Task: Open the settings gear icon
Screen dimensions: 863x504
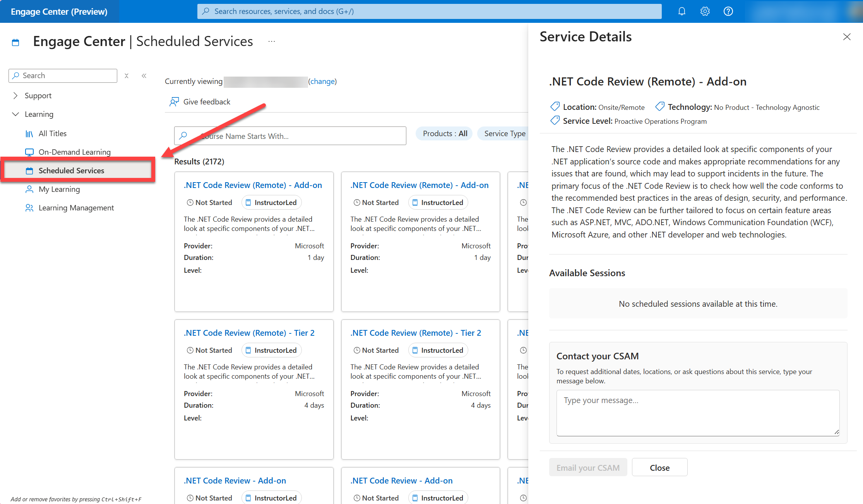Action: point(705,11)
